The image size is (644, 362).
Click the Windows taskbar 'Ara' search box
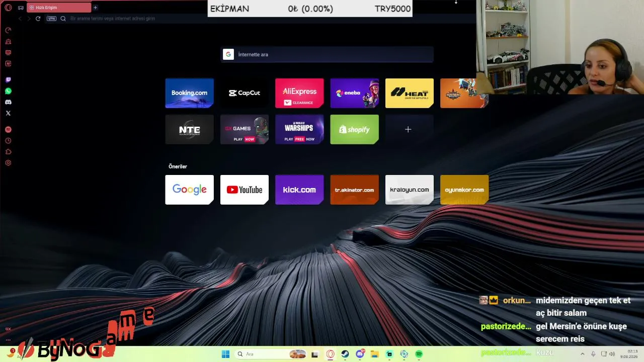pos(270,354)
